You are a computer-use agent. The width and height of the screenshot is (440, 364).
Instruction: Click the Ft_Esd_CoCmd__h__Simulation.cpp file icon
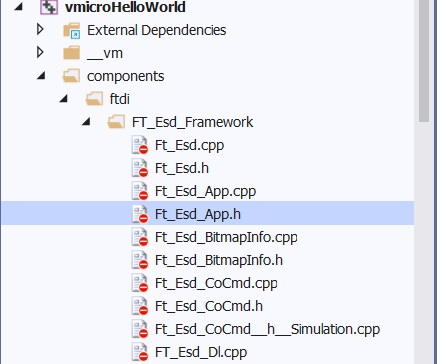pyautogui.click(x=140, y=329)
